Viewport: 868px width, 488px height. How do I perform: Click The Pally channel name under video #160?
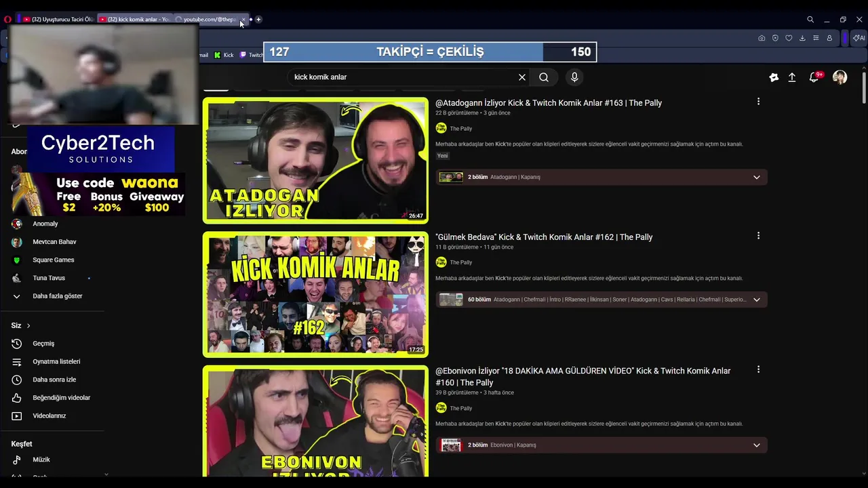point(461,408)
